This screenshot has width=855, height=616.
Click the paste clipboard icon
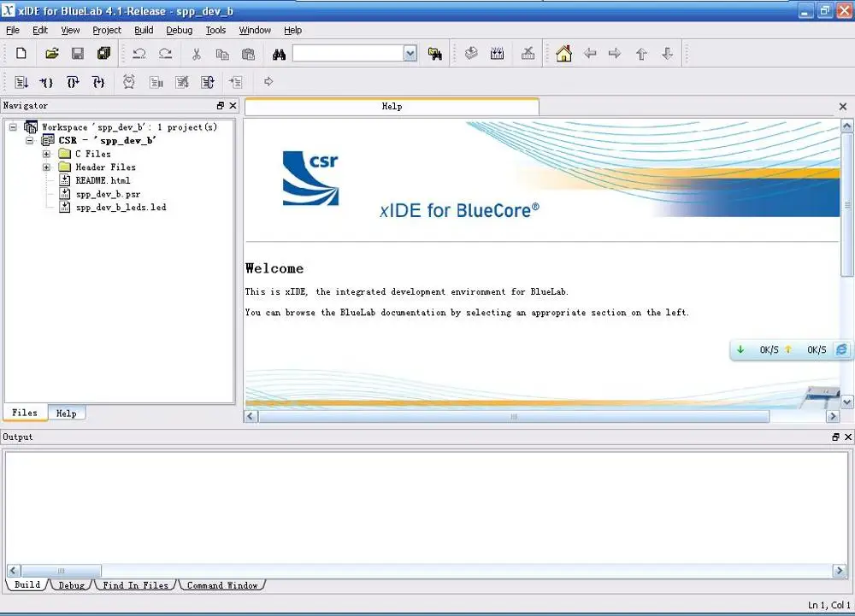click(248, 54)
